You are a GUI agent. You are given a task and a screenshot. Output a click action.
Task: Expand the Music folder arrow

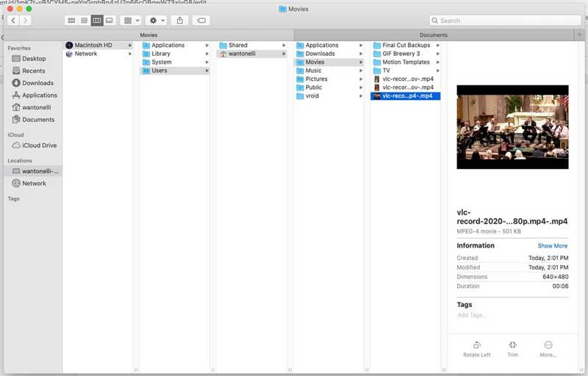(361, 70)
